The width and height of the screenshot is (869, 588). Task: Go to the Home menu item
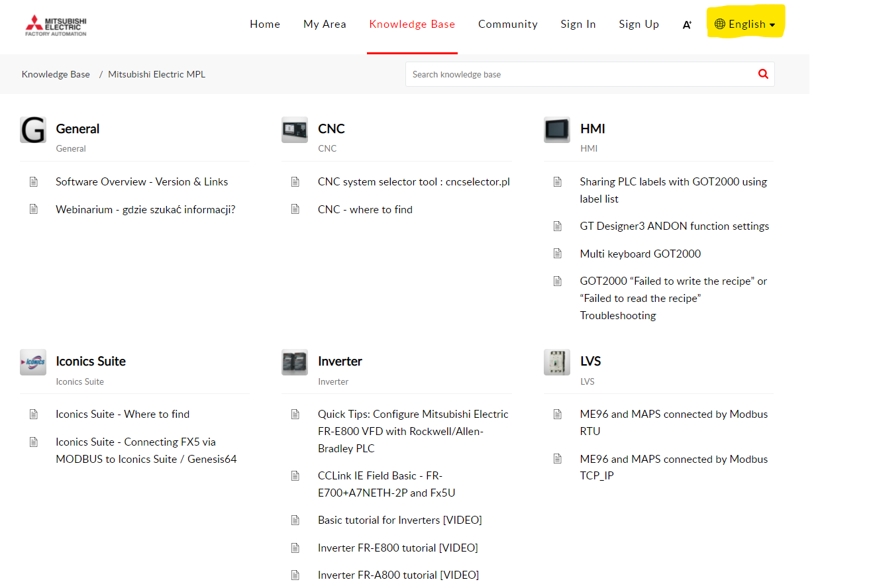coord(265,24)
